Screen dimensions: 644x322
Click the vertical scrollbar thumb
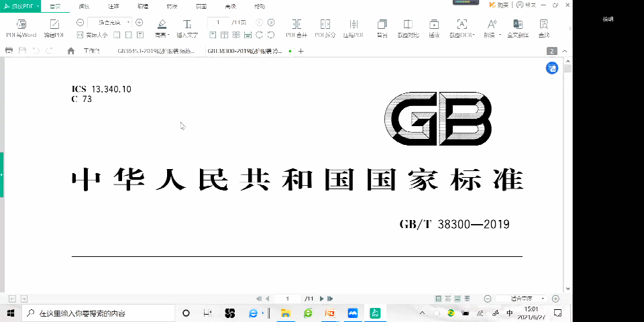tap(568, 68)
